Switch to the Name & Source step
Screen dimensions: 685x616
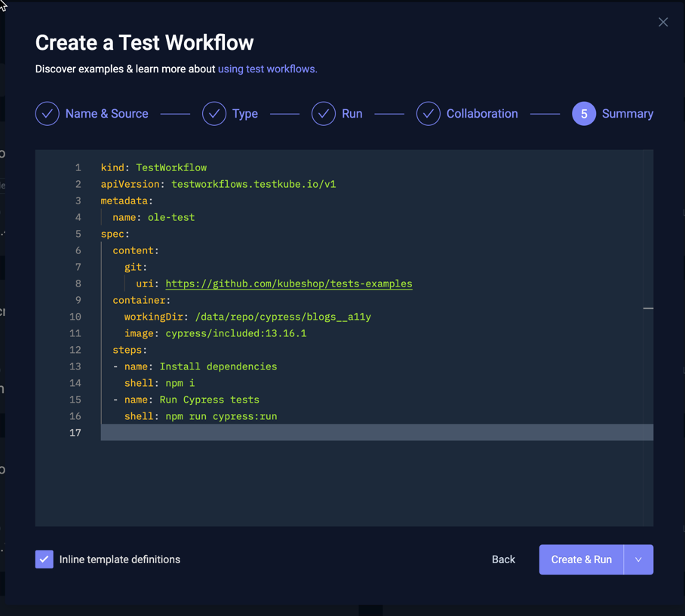click(107, 113)
